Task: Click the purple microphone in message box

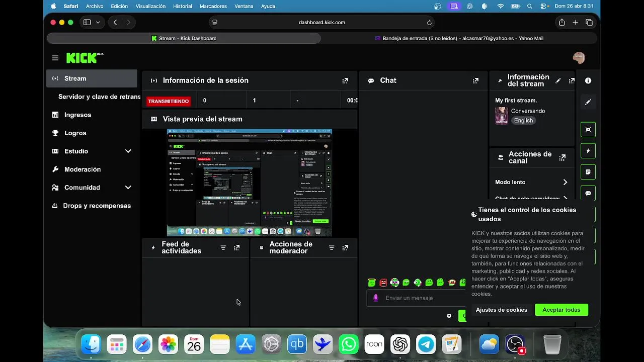Action: [x=375, y=298]
